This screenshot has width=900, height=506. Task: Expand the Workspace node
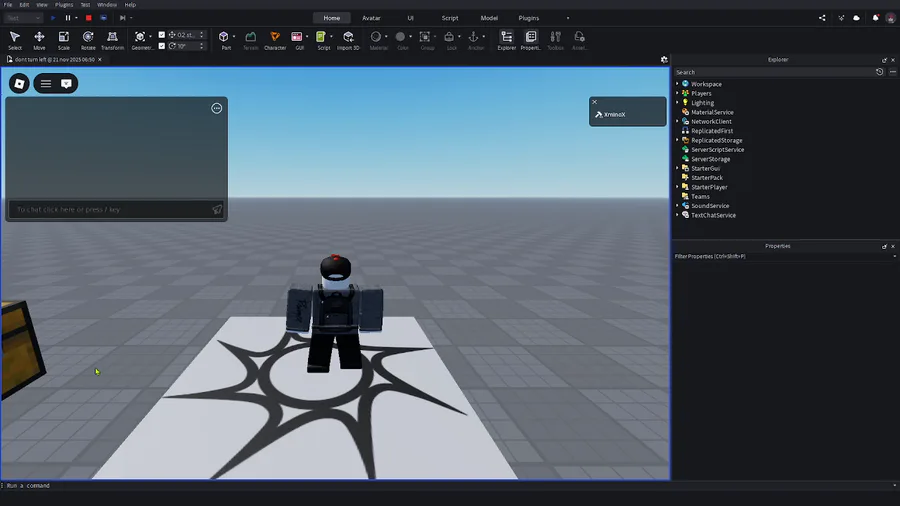coord(677,84)
